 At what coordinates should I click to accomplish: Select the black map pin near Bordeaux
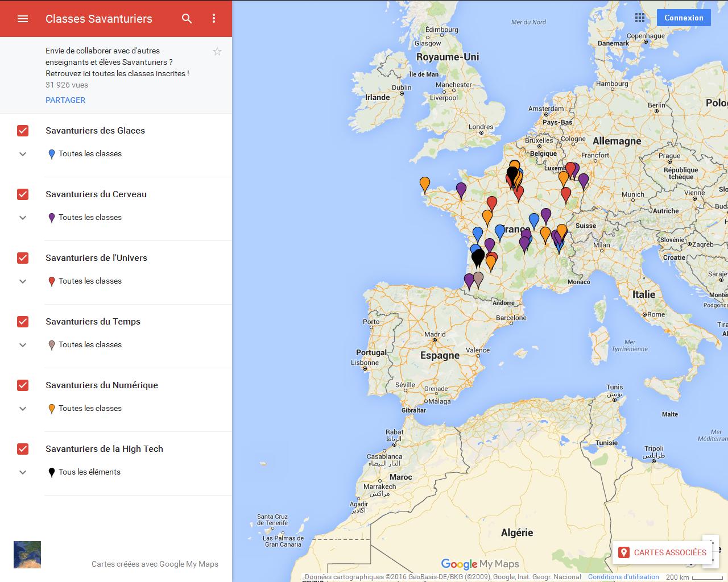[478, 257]
